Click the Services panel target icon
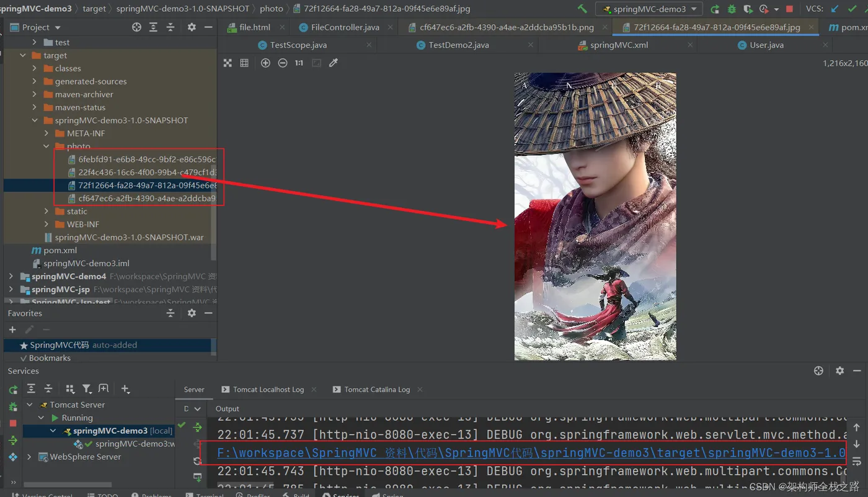Screen dimensions: 868x497 point(818,370)
